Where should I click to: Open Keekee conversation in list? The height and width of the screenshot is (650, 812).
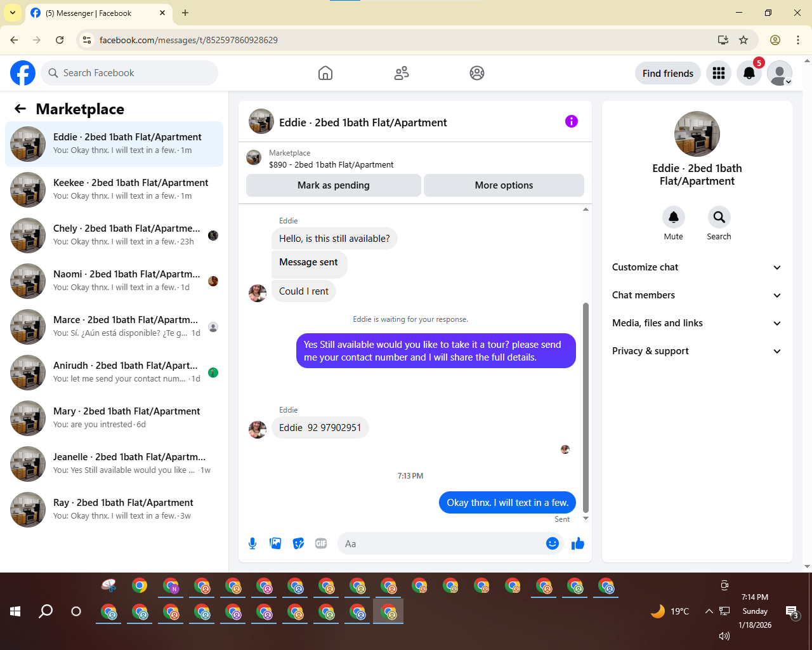pos(114,190)
